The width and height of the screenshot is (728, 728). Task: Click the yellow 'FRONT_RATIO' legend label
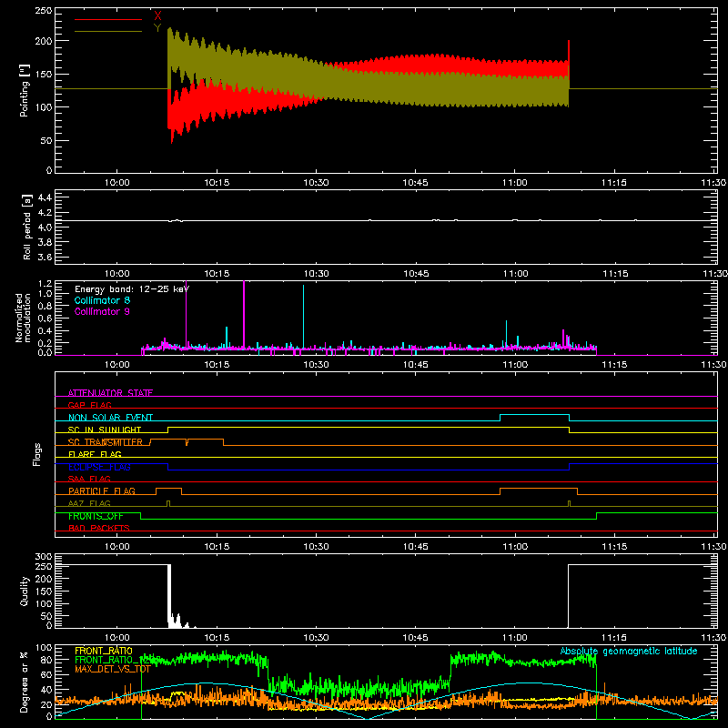pos(104,651)
